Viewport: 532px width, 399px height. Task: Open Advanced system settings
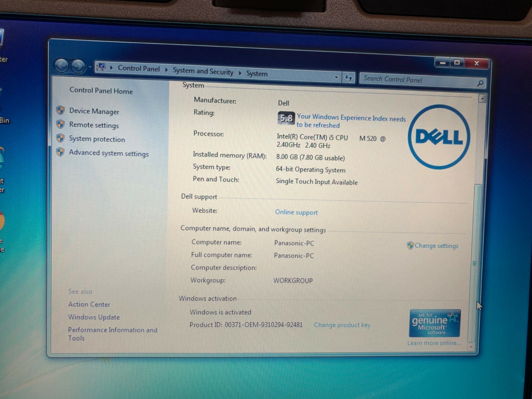click(x=109, y=153)
